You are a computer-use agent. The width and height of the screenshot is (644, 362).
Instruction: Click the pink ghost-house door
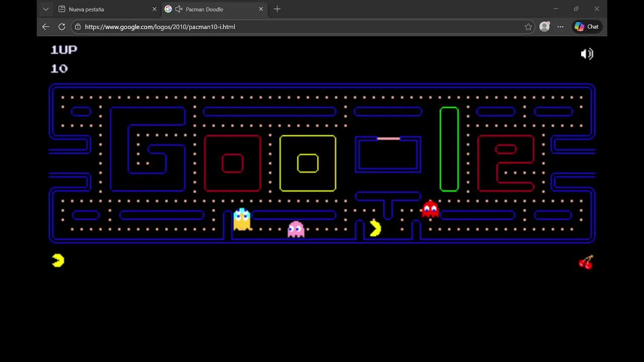pyautogui.click(x=388, y=138)
